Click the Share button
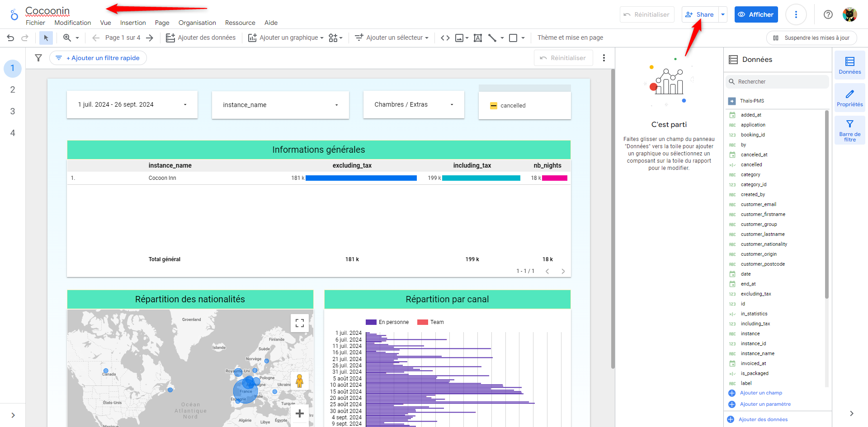 (x=700, y=14)
